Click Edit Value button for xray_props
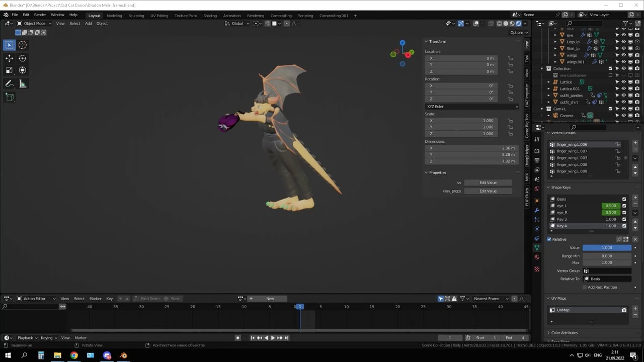 tap(488, 191)
